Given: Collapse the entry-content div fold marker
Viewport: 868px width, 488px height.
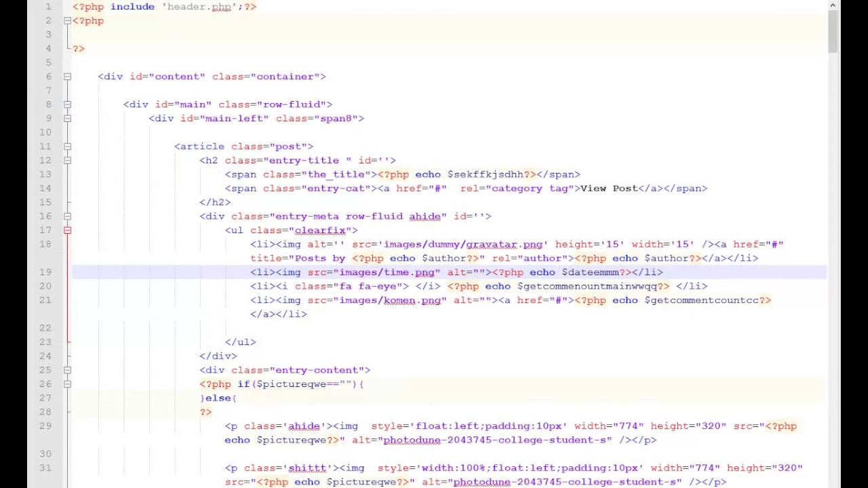Looking at the screenshot, I should [x=67, y=370].
